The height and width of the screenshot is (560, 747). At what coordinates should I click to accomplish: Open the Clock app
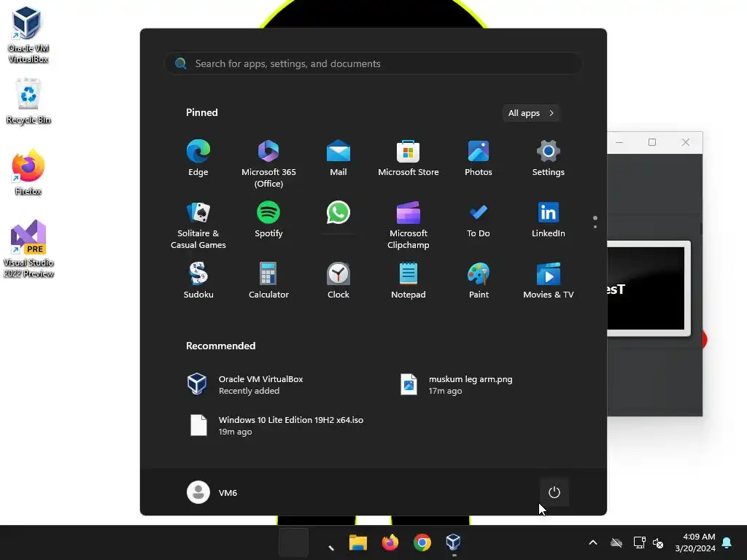pos(338,281)
